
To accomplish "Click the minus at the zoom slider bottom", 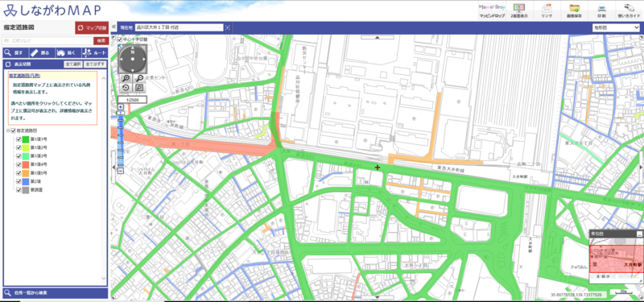I will (120, 171).
